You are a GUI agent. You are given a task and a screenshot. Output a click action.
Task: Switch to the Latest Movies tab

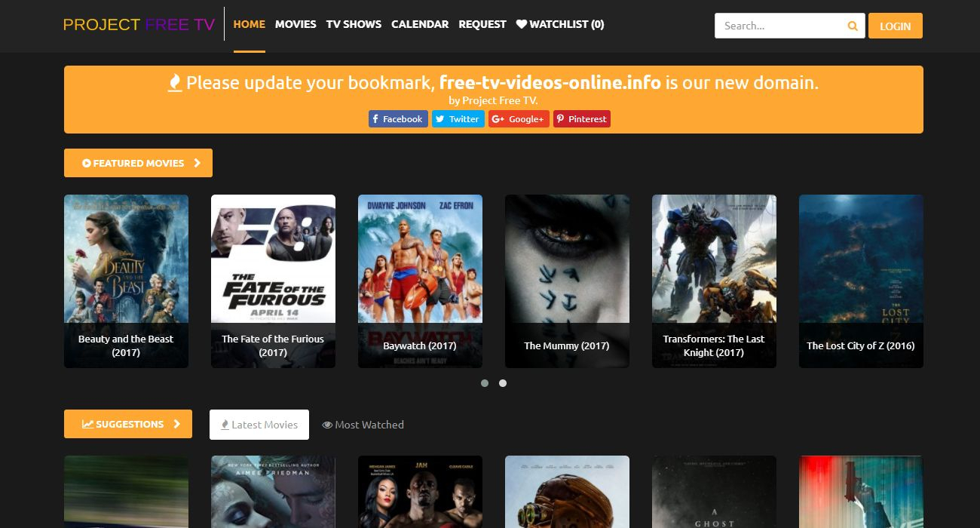(259, 425)
